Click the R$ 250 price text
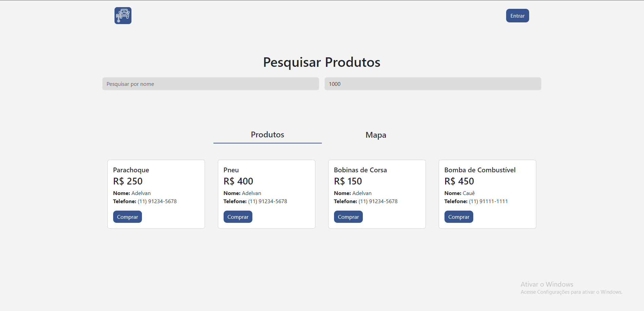The width and height of the screenshot is (644, 311). tap(128, 181)
